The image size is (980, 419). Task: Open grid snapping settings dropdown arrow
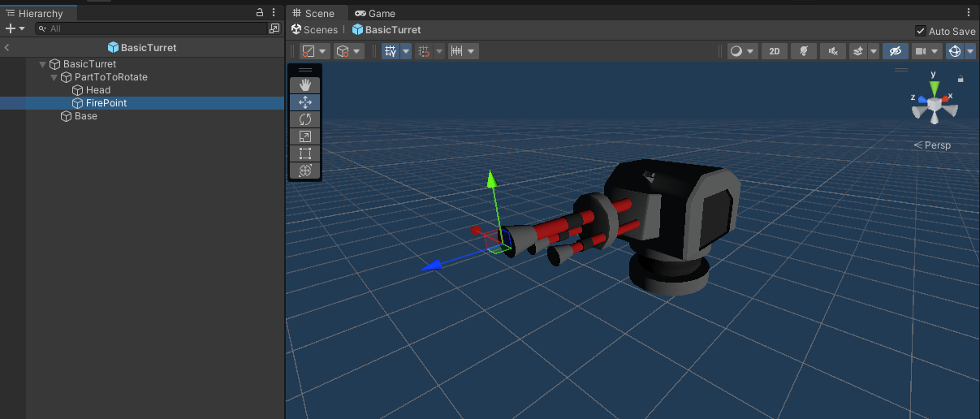pyautogui.click(x=439, y=51)
